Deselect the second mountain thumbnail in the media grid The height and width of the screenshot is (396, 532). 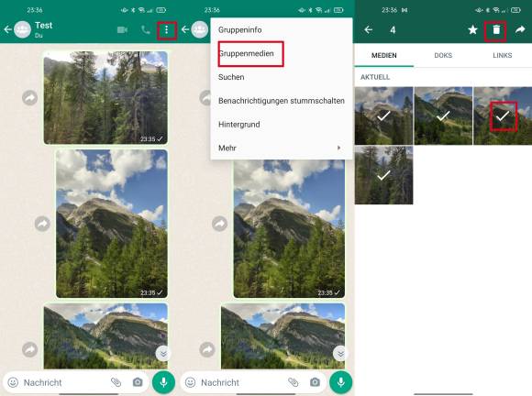click(x=443, y=115)
